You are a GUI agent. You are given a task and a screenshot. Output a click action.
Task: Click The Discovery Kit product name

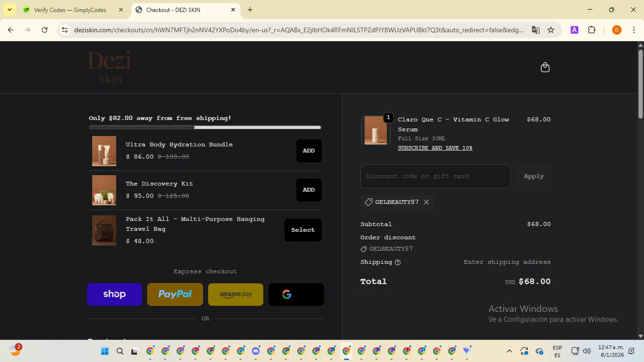tap(159, 184)
